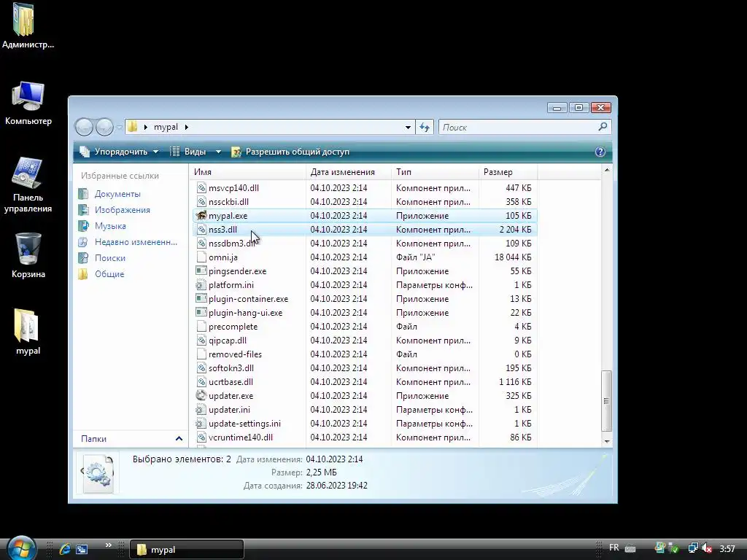Select nssdbm3.dll file

point(231,244)
